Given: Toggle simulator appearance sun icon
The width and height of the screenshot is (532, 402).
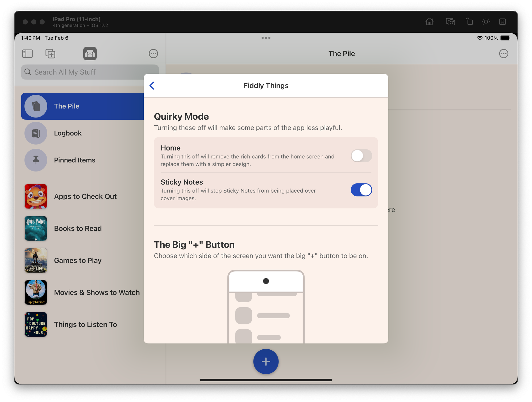Looking at the screenshot, I should [486, 22].
